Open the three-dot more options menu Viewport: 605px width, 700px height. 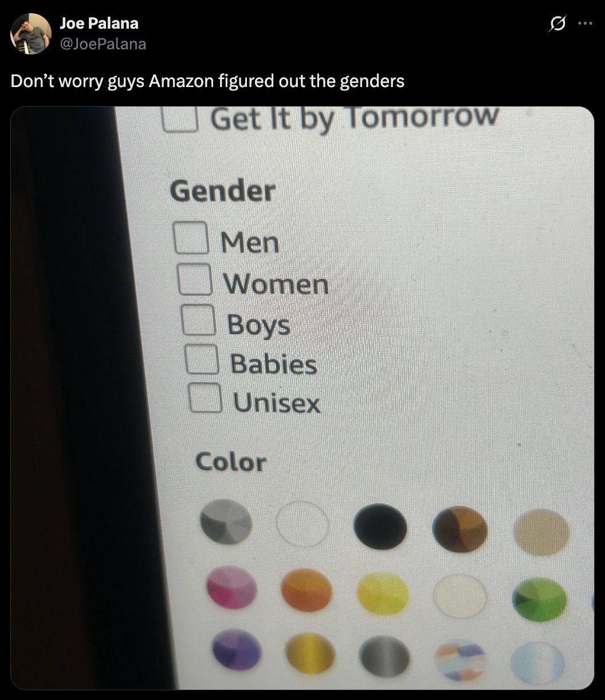pos(584,24)
